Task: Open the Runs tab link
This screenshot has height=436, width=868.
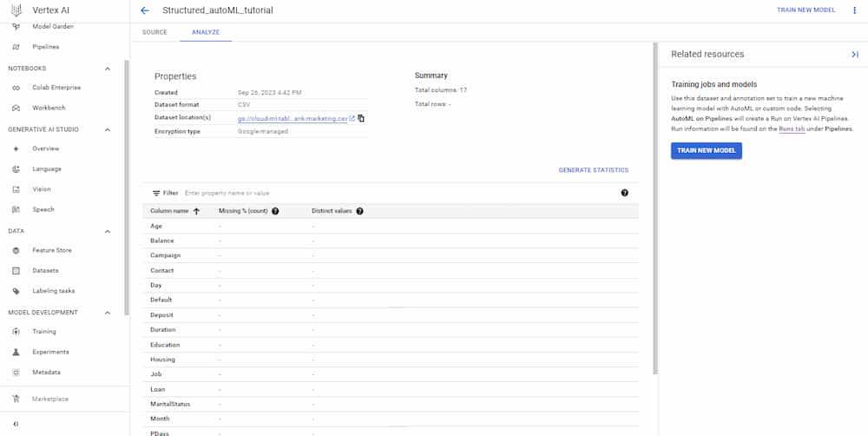Action: point(792,129)
